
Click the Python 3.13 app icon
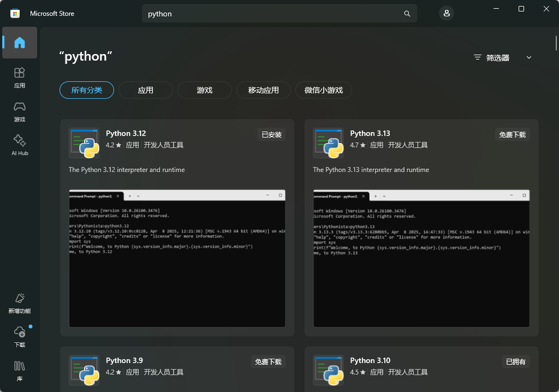coord(328,143)
